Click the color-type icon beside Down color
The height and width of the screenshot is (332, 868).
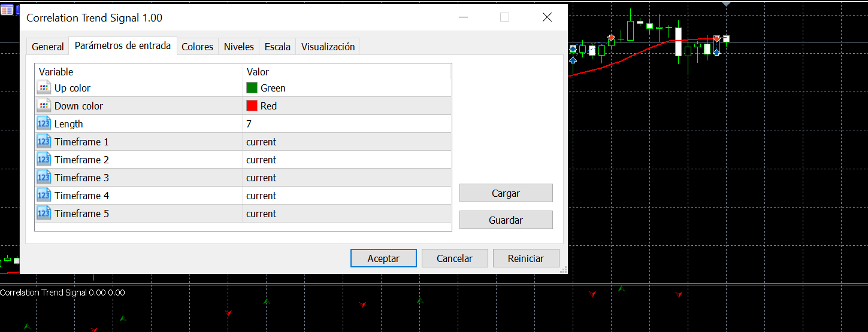point(44,106)
